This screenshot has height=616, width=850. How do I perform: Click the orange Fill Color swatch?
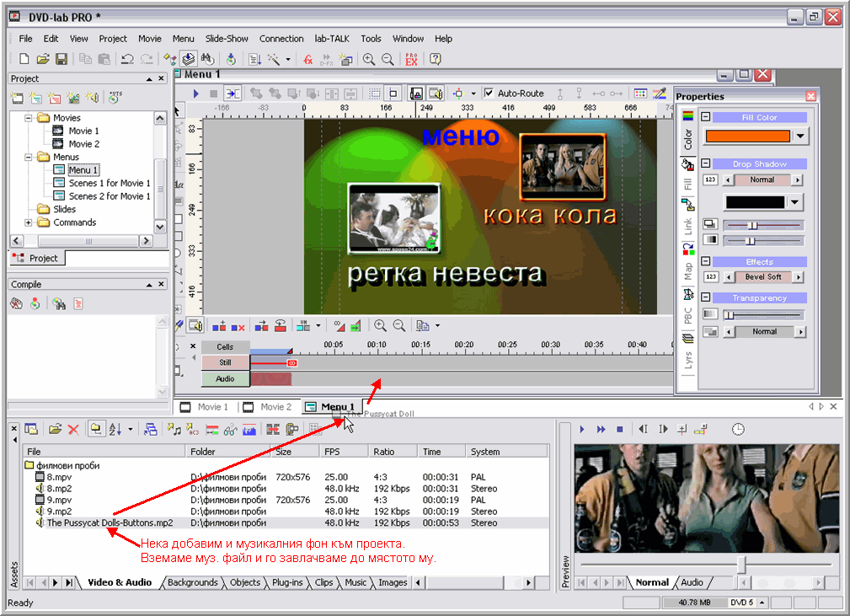(747, 137)
